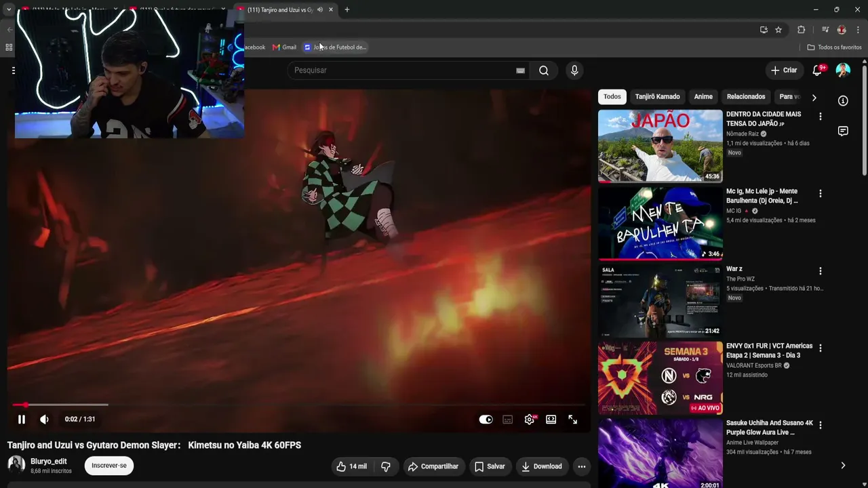Enter fullscreen mode on the video
Viewport: 868px width, 488px height.
coord(573,420)
